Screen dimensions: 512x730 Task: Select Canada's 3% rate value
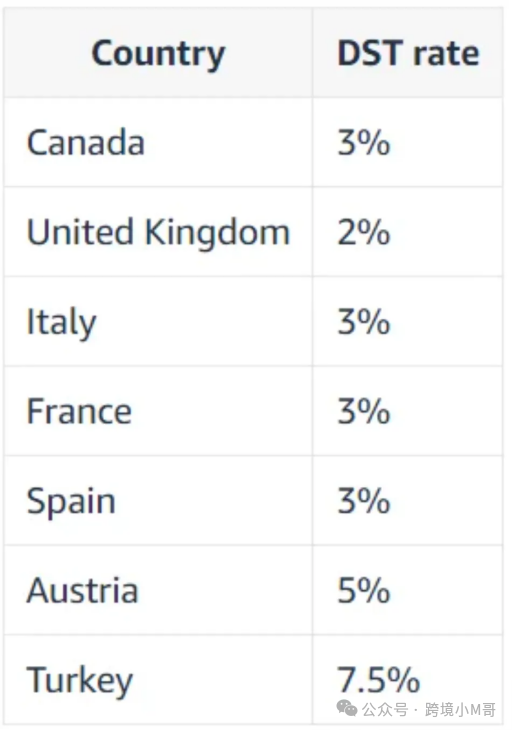(x=364, y=142)
